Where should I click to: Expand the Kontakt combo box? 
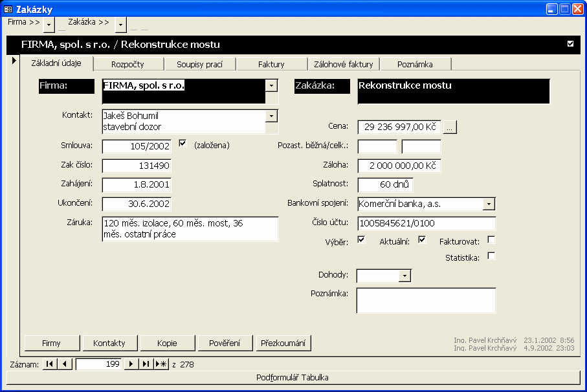click(x=272, y=116)
